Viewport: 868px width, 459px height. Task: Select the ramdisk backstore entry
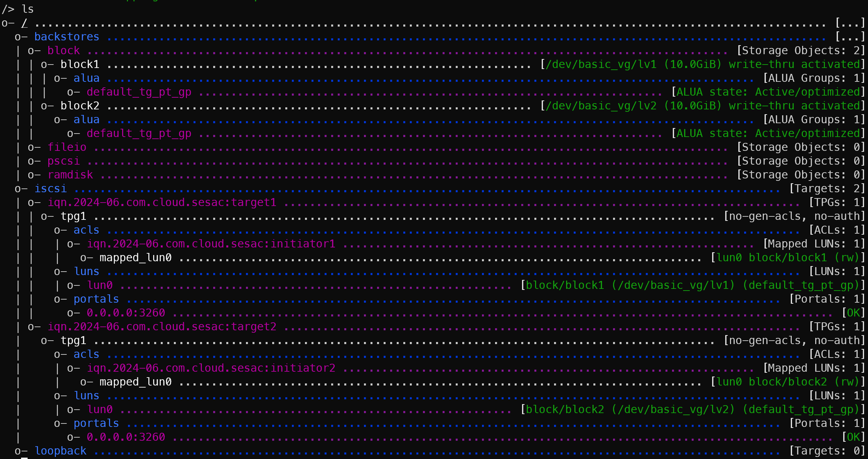[x=70, y=175]
